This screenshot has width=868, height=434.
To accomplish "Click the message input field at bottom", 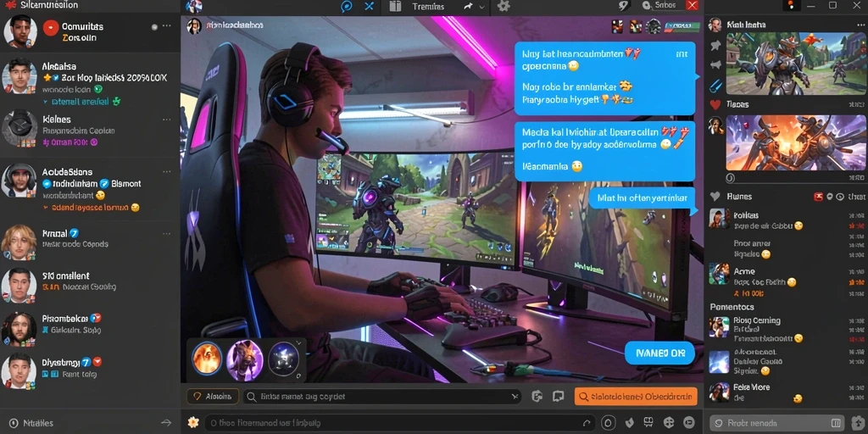I will [x=400, y=423].
